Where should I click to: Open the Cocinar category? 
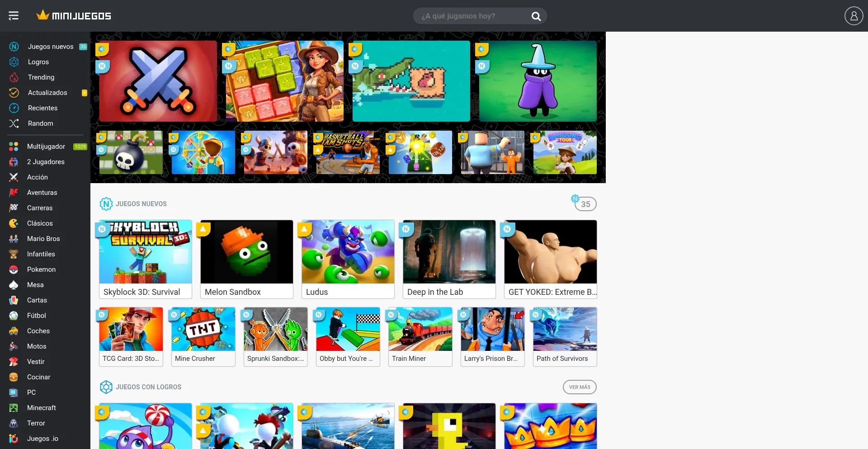coord(45,377)
